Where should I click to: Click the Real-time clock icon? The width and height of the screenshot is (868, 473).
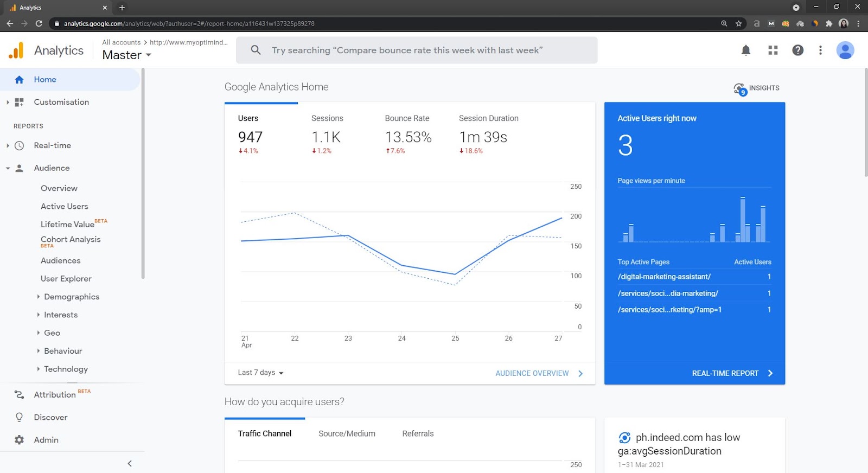pos(20,145)
